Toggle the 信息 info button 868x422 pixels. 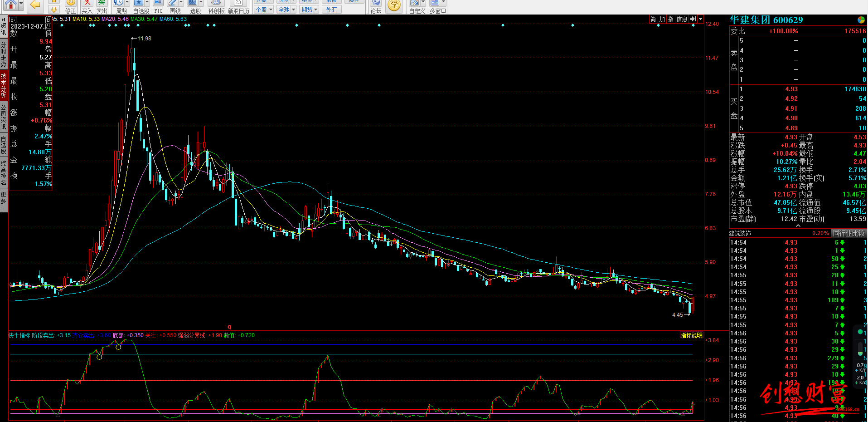(682, 19)
